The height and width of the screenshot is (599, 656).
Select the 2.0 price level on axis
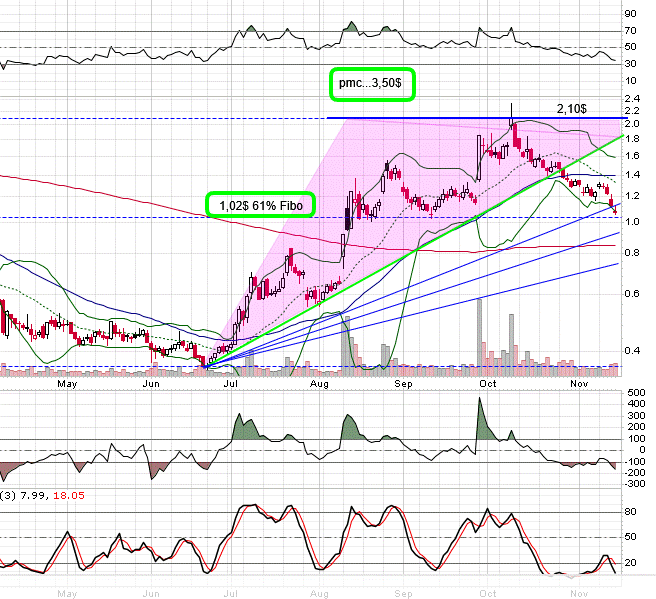(631, 123)
